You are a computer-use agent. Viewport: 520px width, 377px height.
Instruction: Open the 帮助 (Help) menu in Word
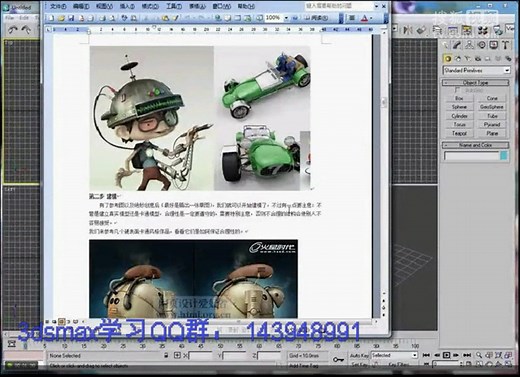point(246,6)
